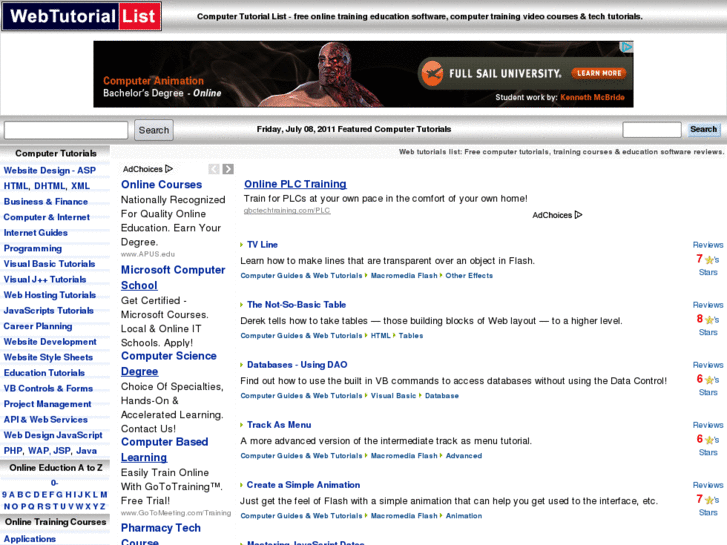The width and height of the screenshot is (727, 545).
Task: Open the Track As Menu tutorial
Action: (279, 425)
